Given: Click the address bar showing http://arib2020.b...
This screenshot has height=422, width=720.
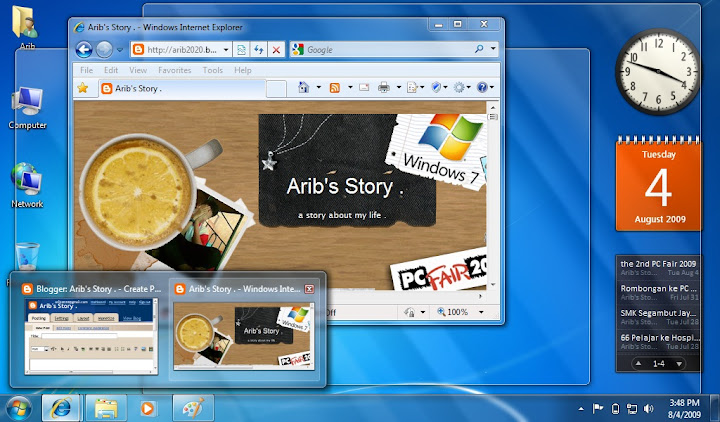Looking at the screenshot, I should pos(181,50).
